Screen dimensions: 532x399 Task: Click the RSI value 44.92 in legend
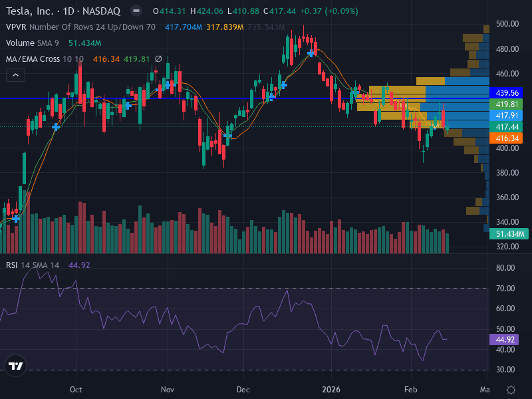tap(79, 265)
